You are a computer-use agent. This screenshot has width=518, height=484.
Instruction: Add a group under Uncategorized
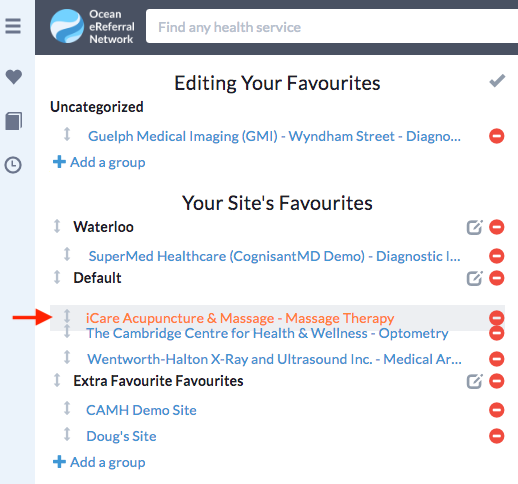pyautogui.click(x=99, y=162)
